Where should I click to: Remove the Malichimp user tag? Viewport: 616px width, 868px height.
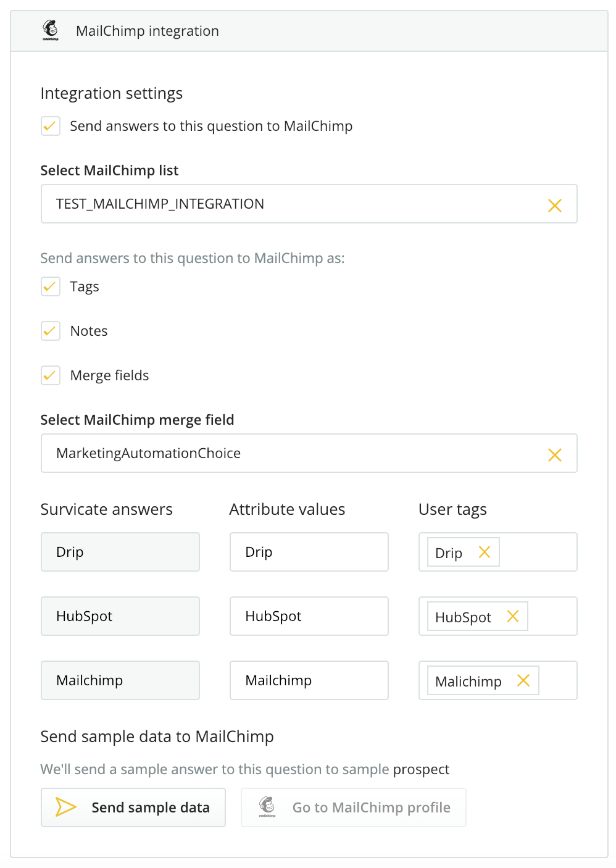523,680
